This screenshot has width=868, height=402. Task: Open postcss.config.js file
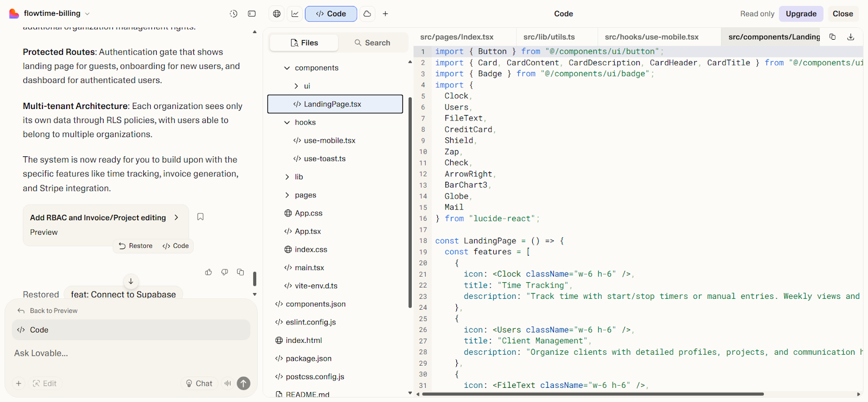335,377
